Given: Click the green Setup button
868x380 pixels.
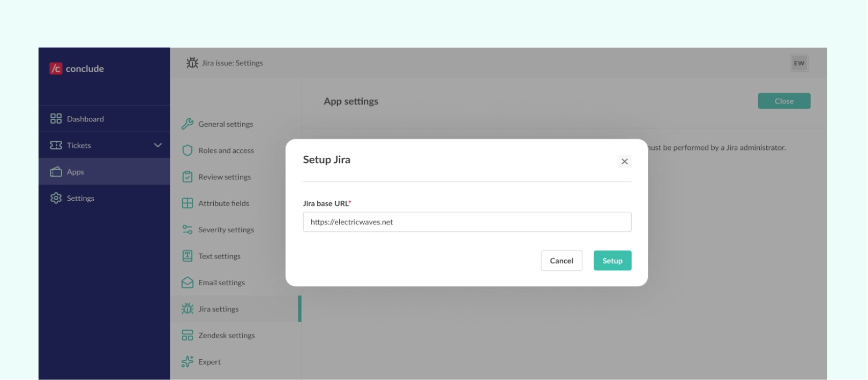Looking at the screenshot, I should tap(612, 261).
